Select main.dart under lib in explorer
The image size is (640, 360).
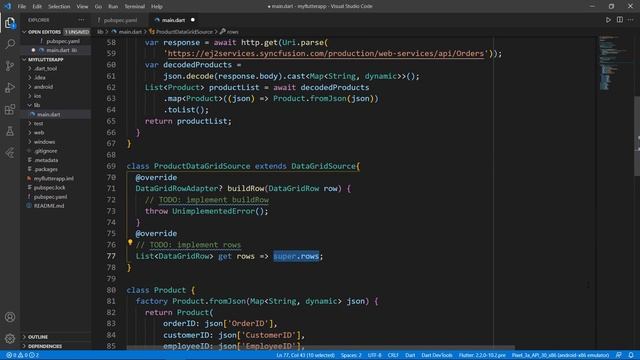49,114
